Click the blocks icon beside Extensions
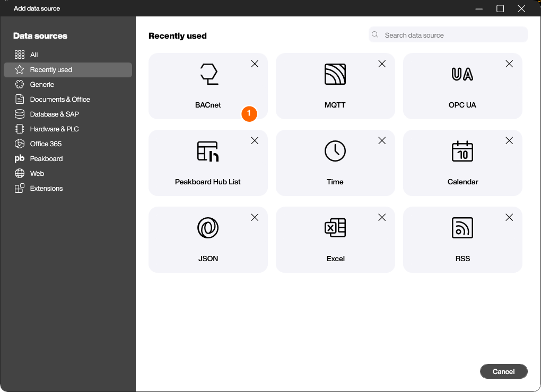 [20, 188]
